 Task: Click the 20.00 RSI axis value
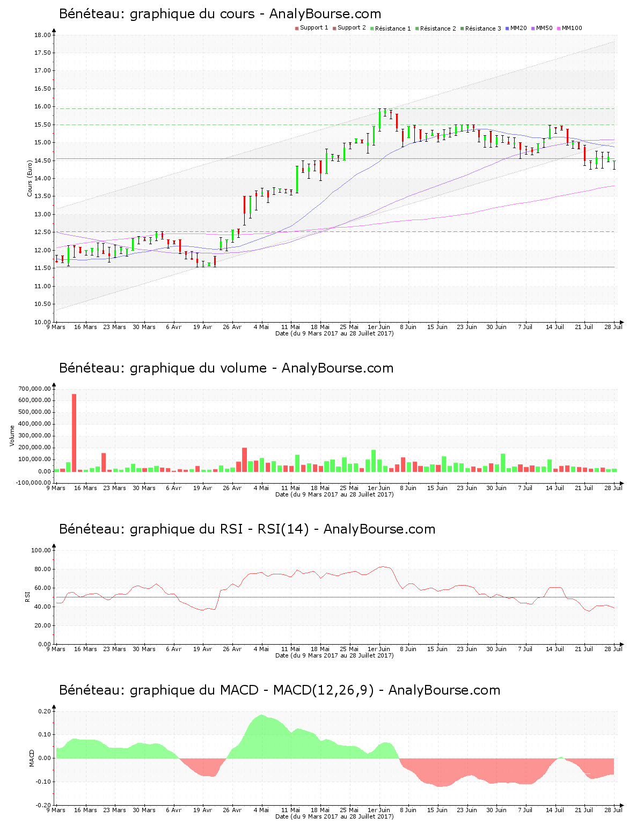[42, 625]
